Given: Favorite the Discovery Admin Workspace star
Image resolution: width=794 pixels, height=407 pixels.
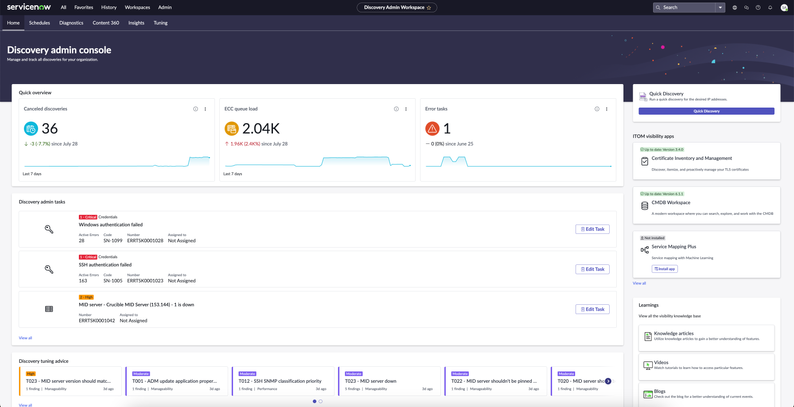Looking at the screenshot, I should [x=429, y=8].
